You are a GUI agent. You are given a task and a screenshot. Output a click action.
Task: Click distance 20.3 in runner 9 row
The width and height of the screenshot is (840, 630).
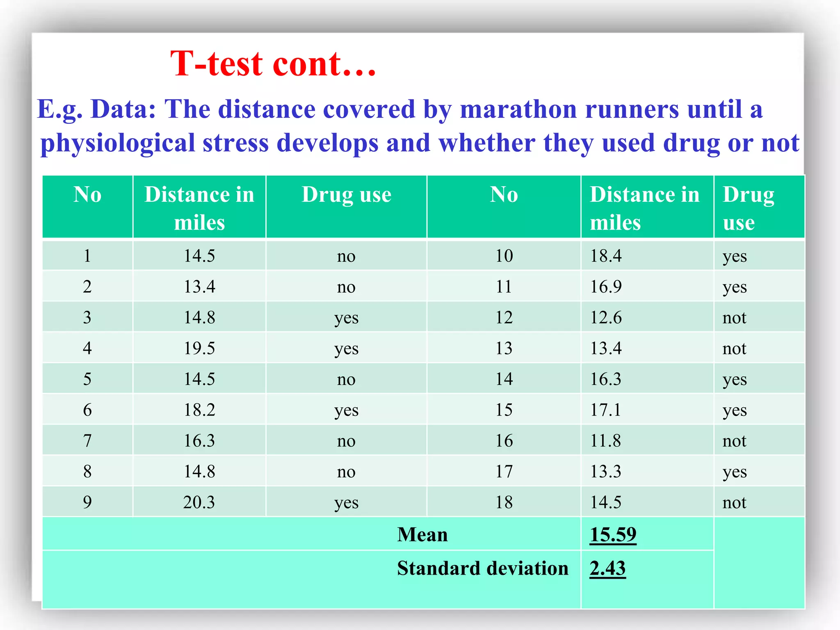point(199,502)
